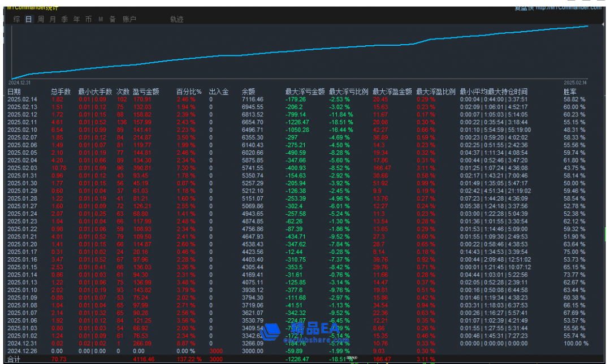
Task: Click the 合计 totals row label
Action: [14, 358]
